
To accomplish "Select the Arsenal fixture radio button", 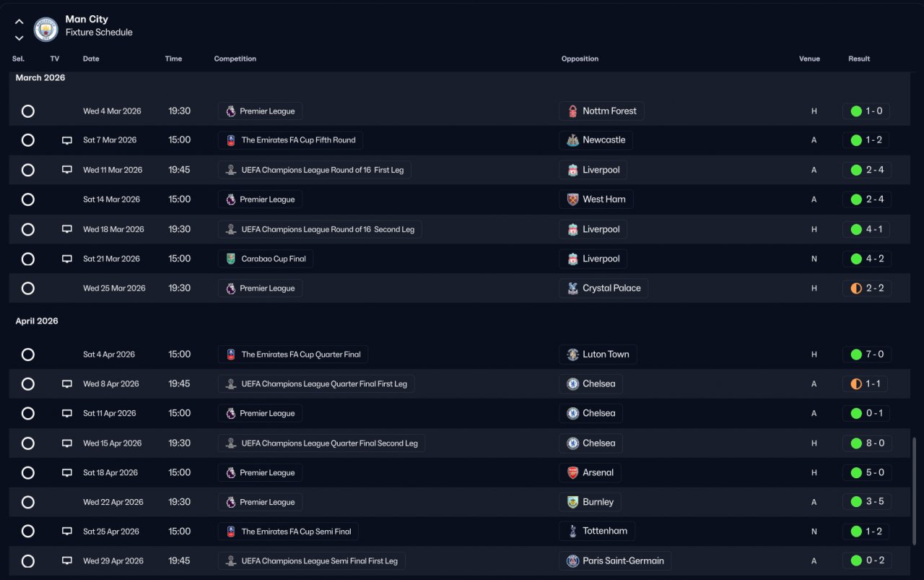I will coord(28,472).
